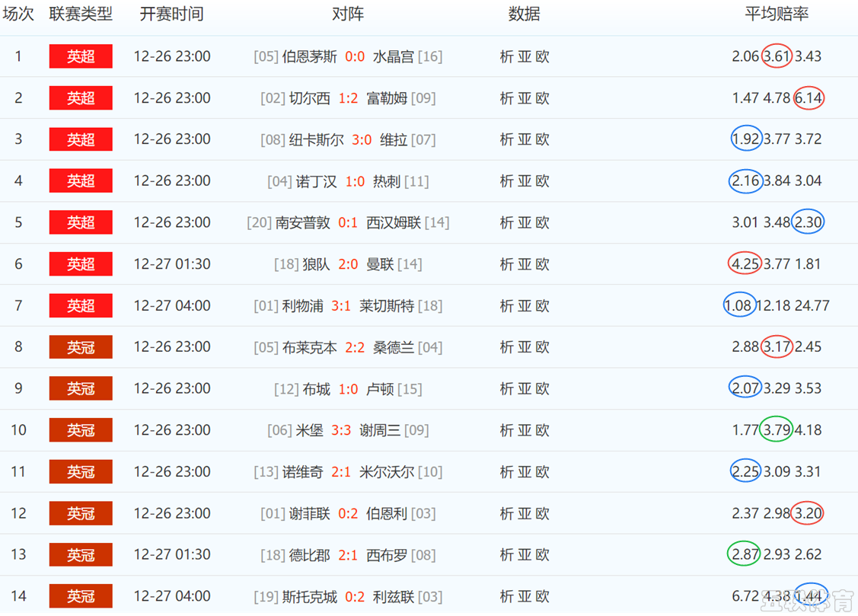This screenshot has height=616, width=858.
Task: Click the 联赛类型 column header
Action: point(81,14)
